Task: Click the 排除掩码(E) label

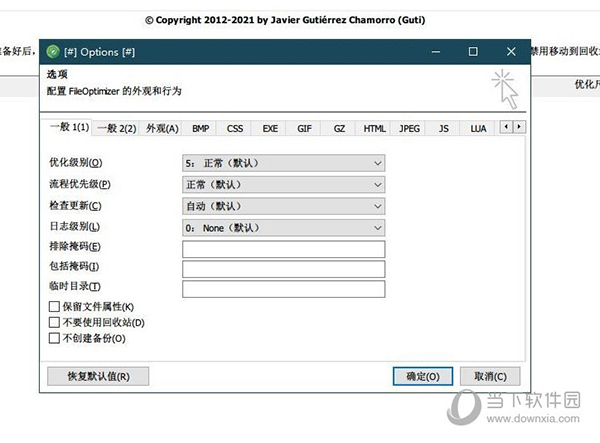Action: point(75,246)
